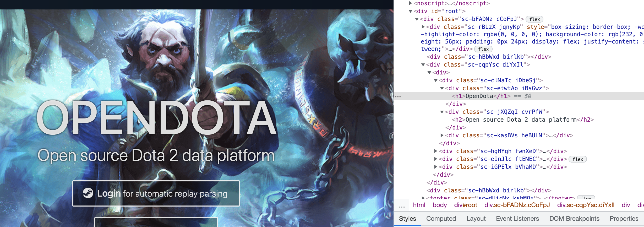Collapse the sc-jXQZqI cvrPfW div
Screen dimensions: 644x227
click(442, 112)
